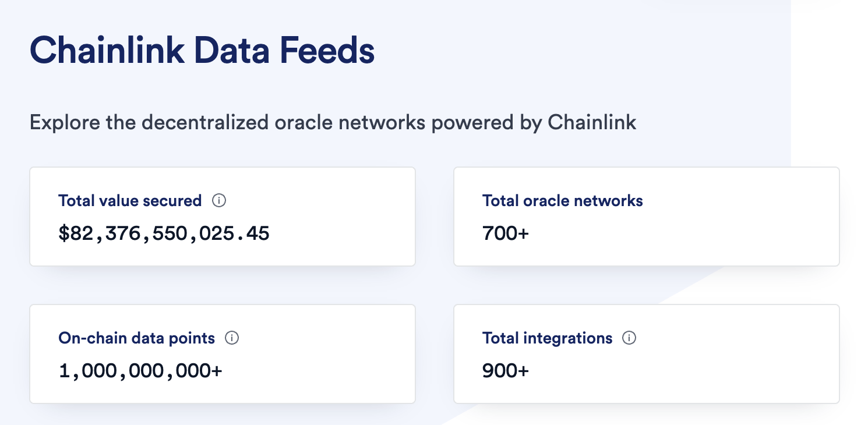Click the $82,376,550,025.45 value link

pyautogui.click(x=164, y=233)
